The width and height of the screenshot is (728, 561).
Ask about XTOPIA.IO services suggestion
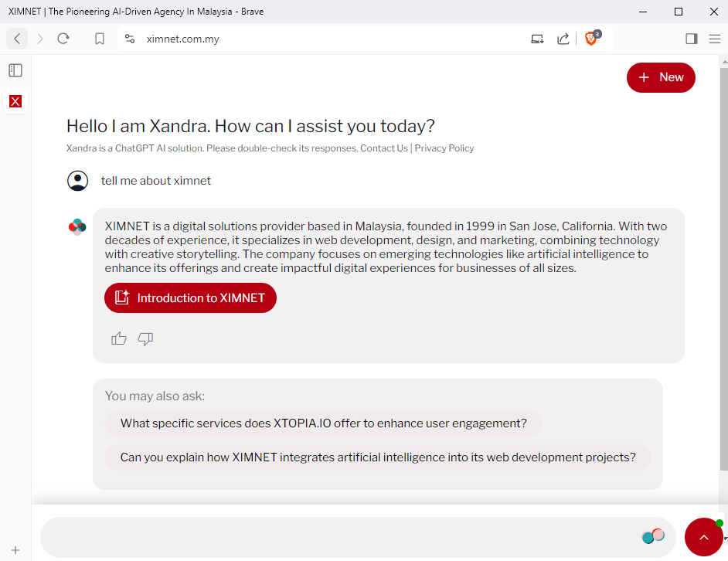click(x=324, y=423)
